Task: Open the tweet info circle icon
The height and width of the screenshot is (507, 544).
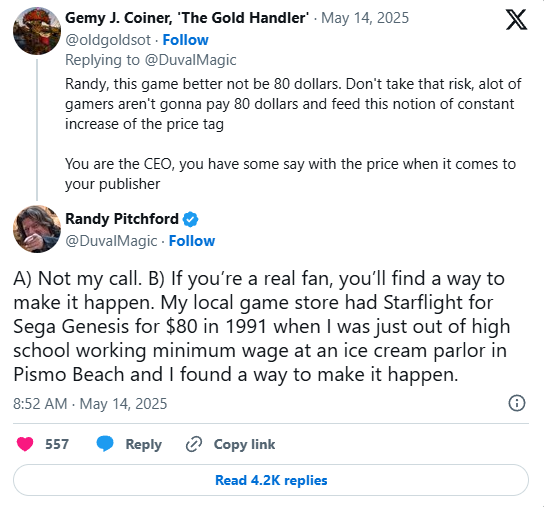Action: tap(517, 403)
